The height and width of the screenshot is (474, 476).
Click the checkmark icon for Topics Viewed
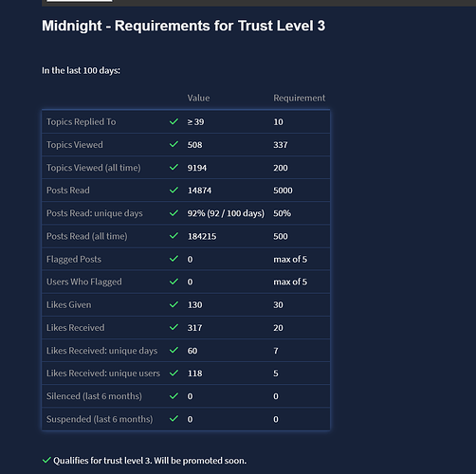(174, 144)
